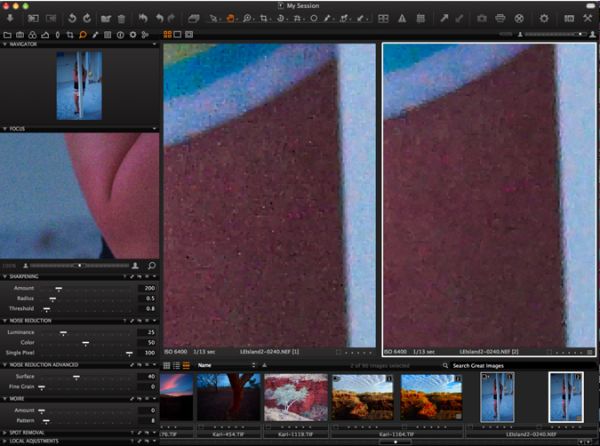Viewport: 600px width, 446px height.
Task: Expand the Spot Removal panel
Action: click(5, 433)
